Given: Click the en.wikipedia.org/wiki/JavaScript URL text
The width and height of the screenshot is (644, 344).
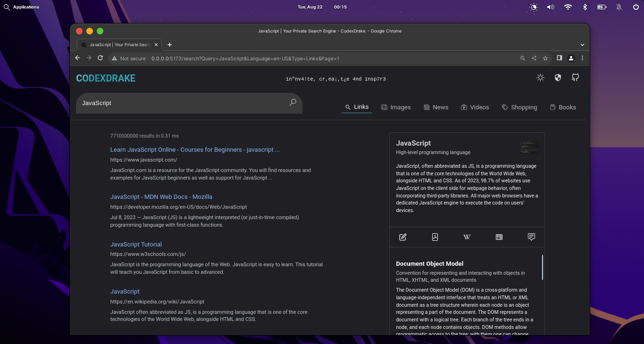Looking at the screenshot, I should 157,302.
